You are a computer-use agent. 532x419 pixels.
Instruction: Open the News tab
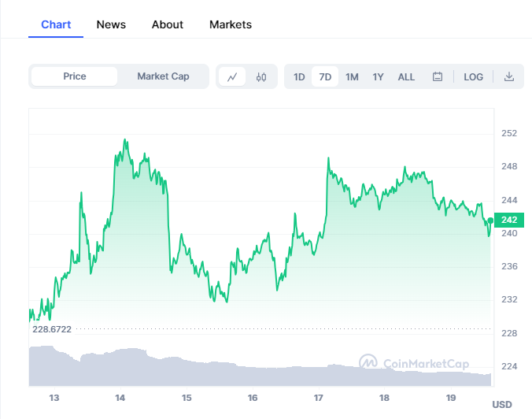[111, 24]
